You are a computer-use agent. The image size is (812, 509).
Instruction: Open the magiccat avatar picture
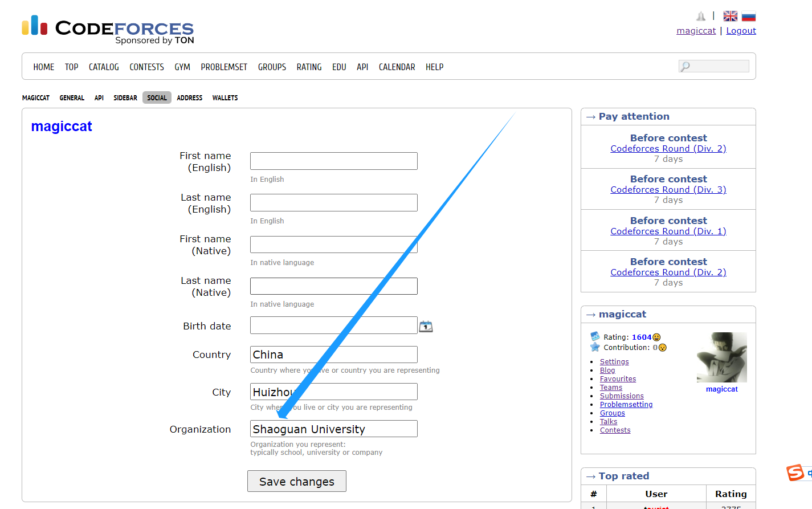coord(722,357)
